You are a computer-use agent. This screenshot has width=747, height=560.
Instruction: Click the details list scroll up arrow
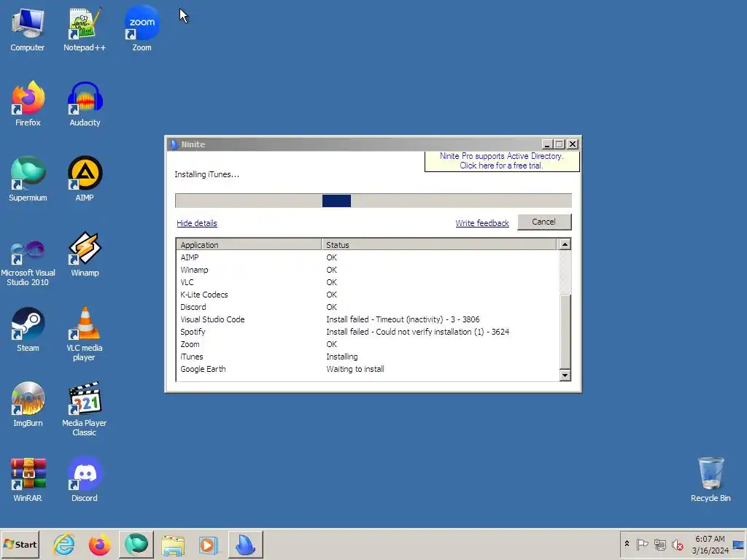(565, 244)
